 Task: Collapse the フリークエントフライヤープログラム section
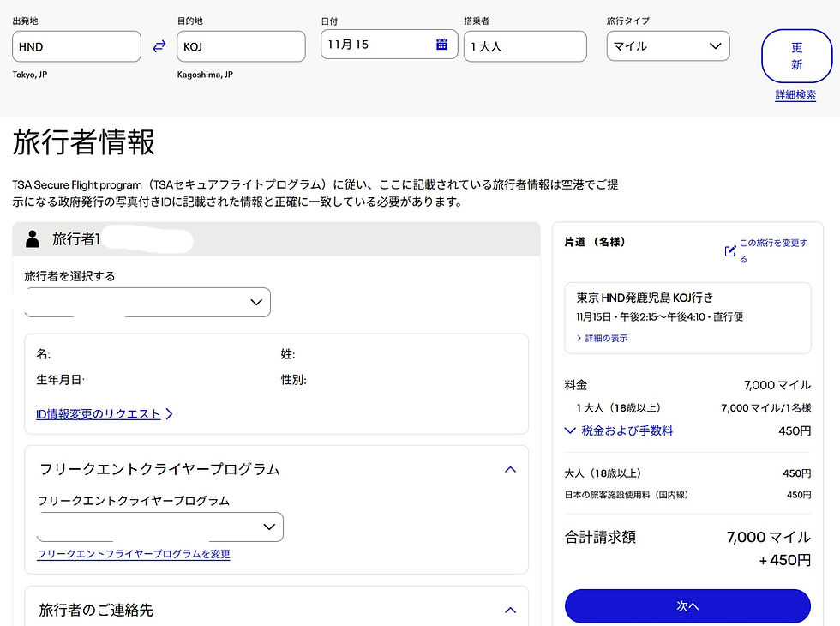[x=510, y=469]
